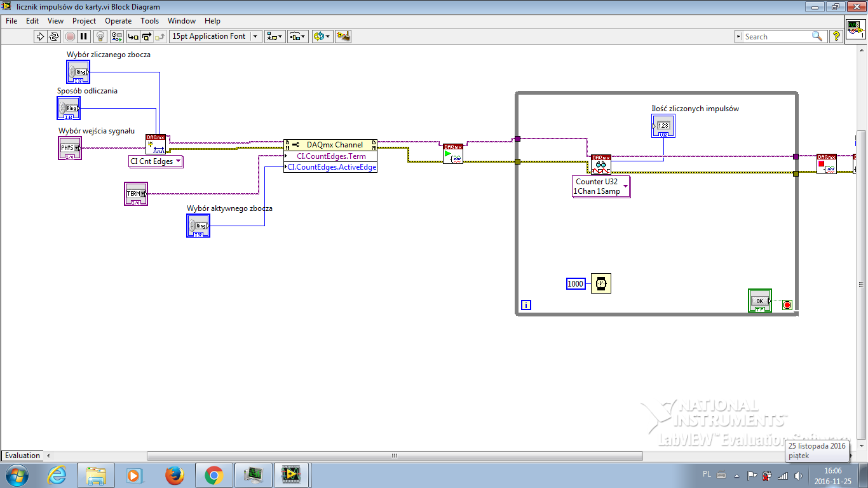Viewport: 868px width, 488px height.
Task: Select the Wait (ms) timer node
Action: (x=601, y=283)
